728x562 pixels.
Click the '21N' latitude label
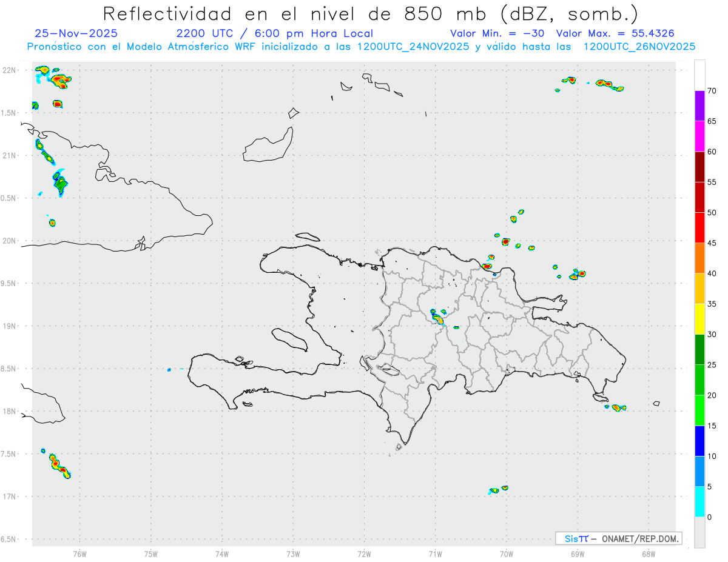click(x=10, y=155)
